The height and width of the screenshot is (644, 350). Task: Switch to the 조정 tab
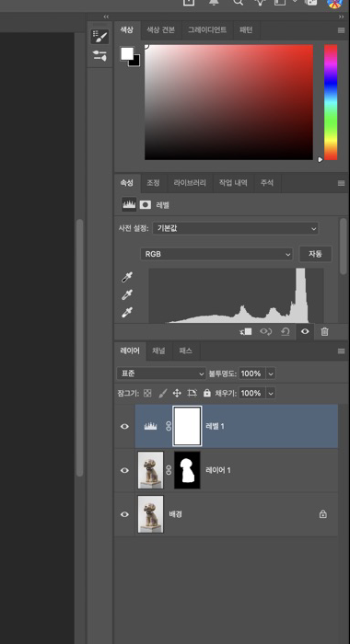[153, 183]
